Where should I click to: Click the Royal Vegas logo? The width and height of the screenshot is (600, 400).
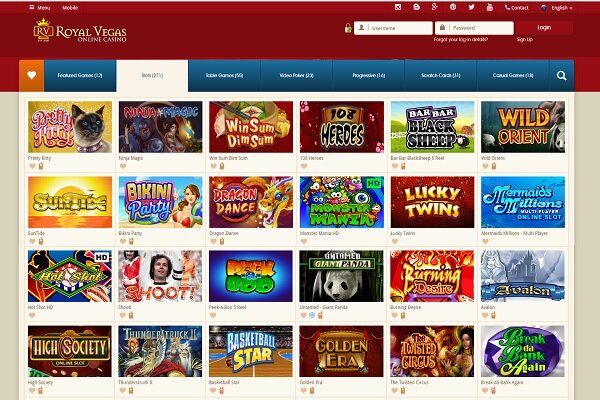point(80,30)
